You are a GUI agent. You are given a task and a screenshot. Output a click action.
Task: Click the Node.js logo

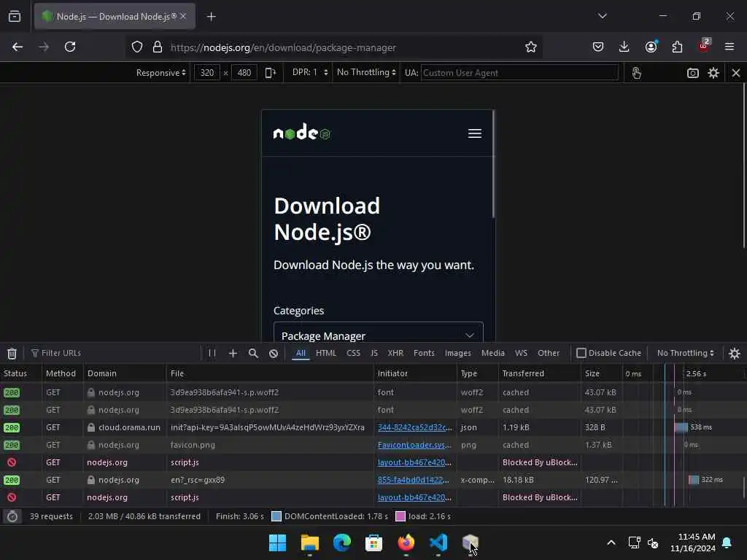point(302,132)
